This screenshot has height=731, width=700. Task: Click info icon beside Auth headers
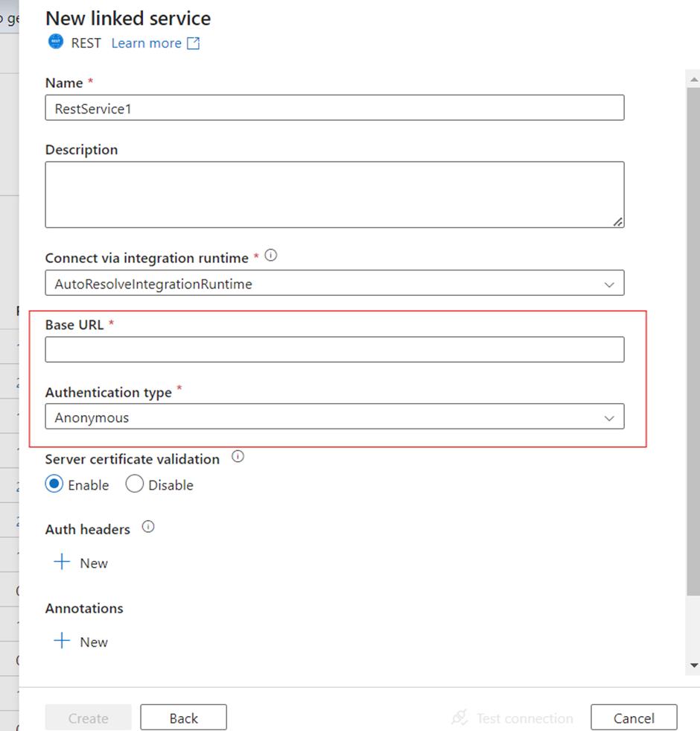(x=148, y=527)
